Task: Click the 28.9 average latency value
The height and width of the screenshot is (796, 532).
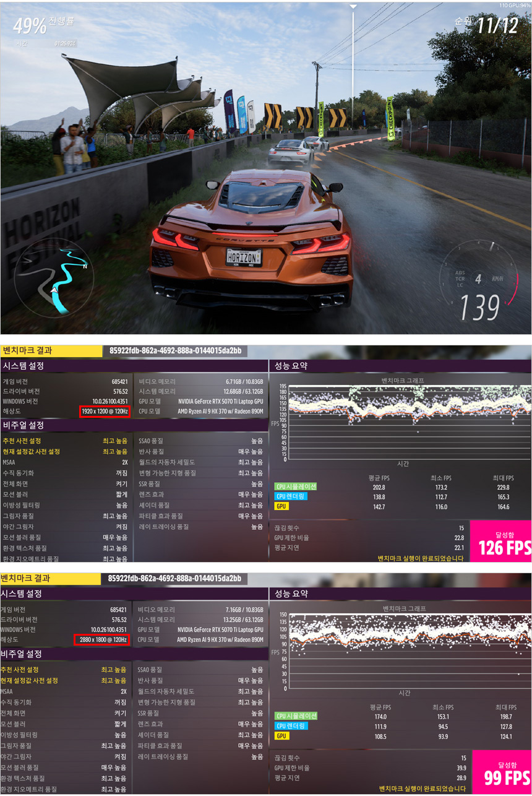Action: 461,777
